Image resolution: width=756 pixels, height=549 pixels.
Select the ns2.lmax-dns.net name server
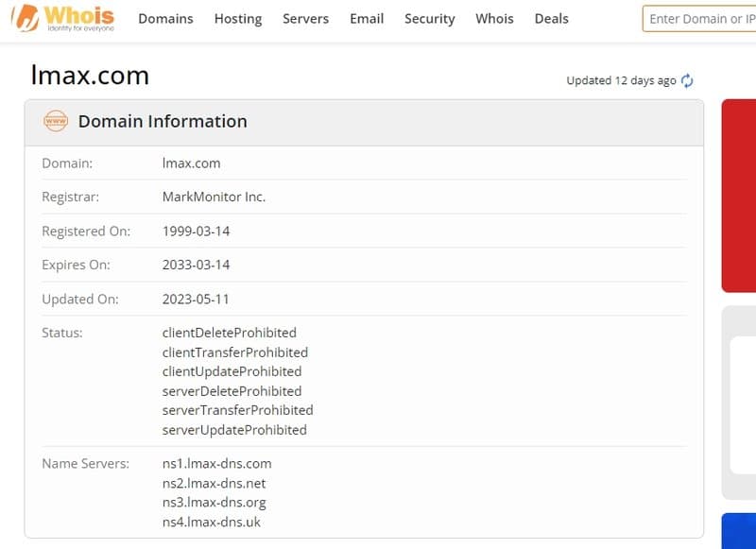pos(215,483)
